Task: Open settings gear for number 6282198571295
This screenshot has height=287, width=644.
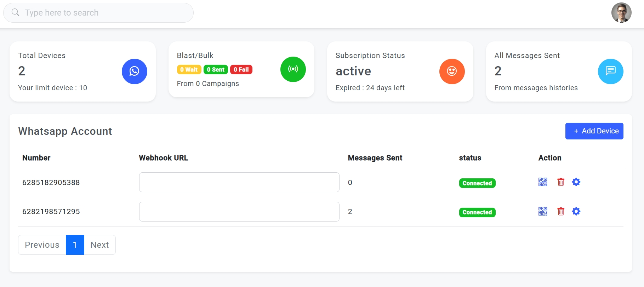Action: (x=576, y=211)
